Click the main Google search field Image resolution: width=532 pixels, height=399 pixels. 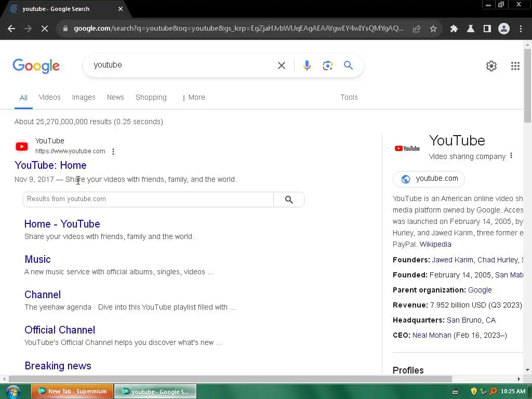(183, 65)
